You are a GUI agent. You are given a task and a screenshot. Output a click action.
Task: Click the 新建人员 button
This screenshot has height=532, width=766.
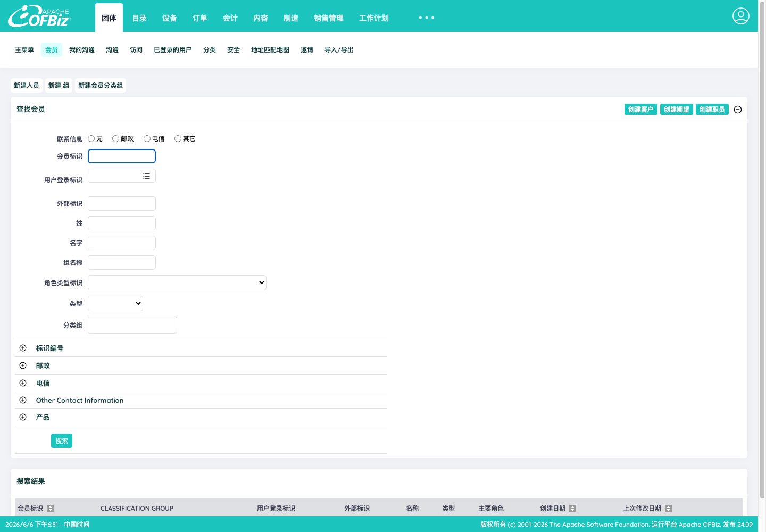(x=27, y=86)
